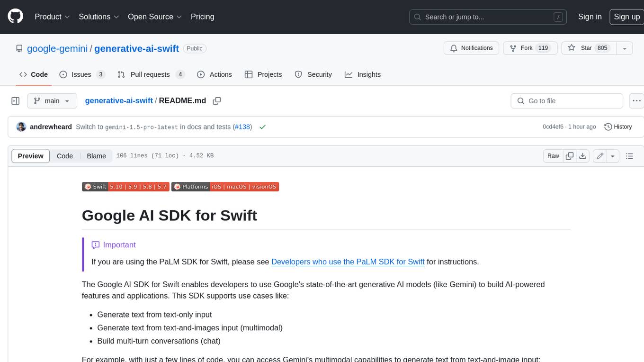
Task: Switch to the Insights tab
Action: point(363,74)
